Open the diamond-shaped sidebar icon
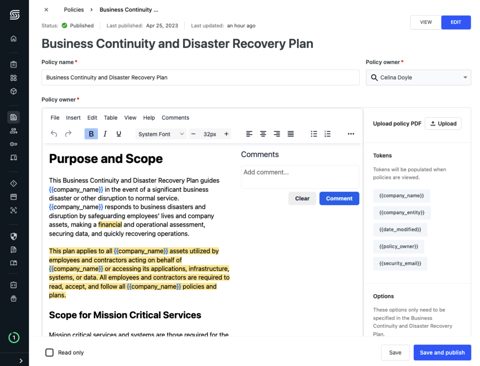 pos(14,183)
